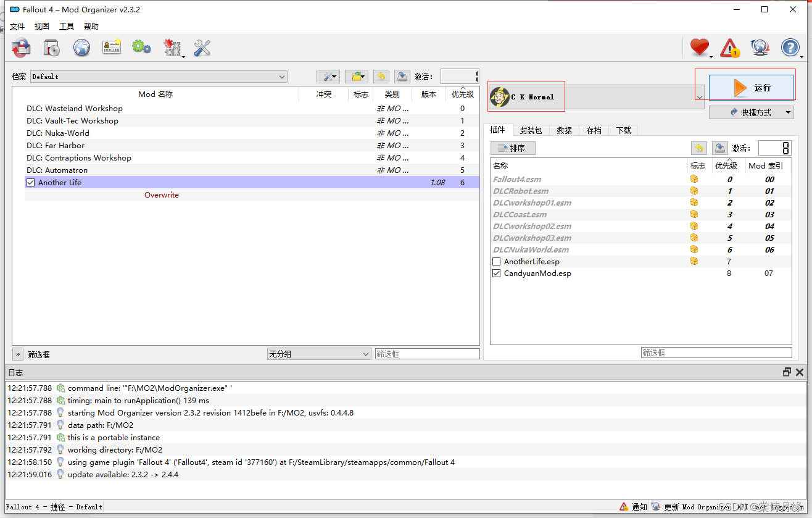Sort plugins by 名称 column header

pos(589,165)
